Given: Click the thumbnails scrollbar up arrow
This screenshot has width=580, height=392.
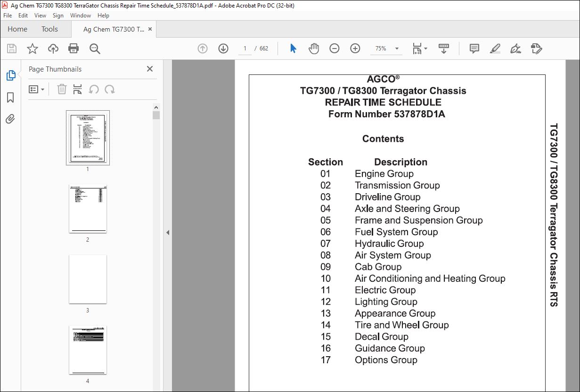Looking at the screenshot, I should point(156,107).
